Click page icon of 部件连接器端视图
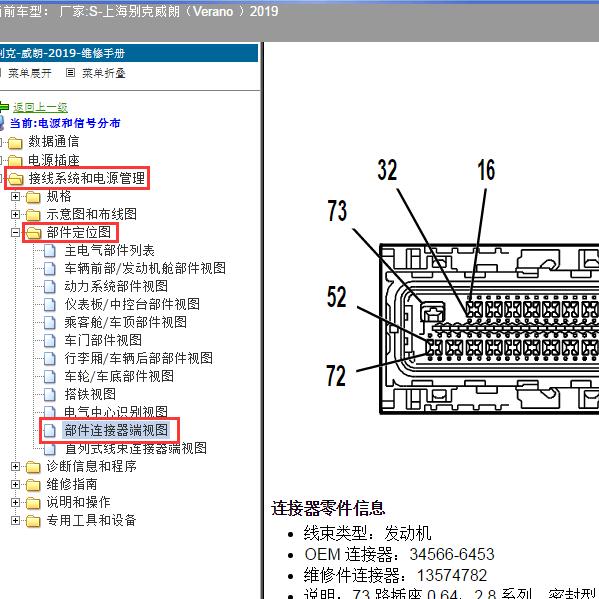This screenshot has width=599, height=599. coord(50,431)
